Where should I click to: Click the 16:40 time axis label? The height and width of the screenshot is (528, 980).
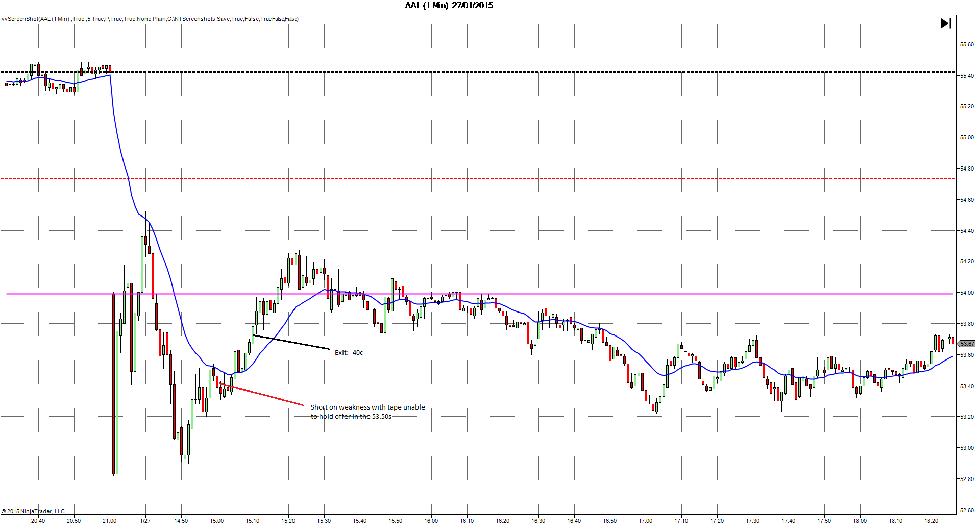pos(574,521)
